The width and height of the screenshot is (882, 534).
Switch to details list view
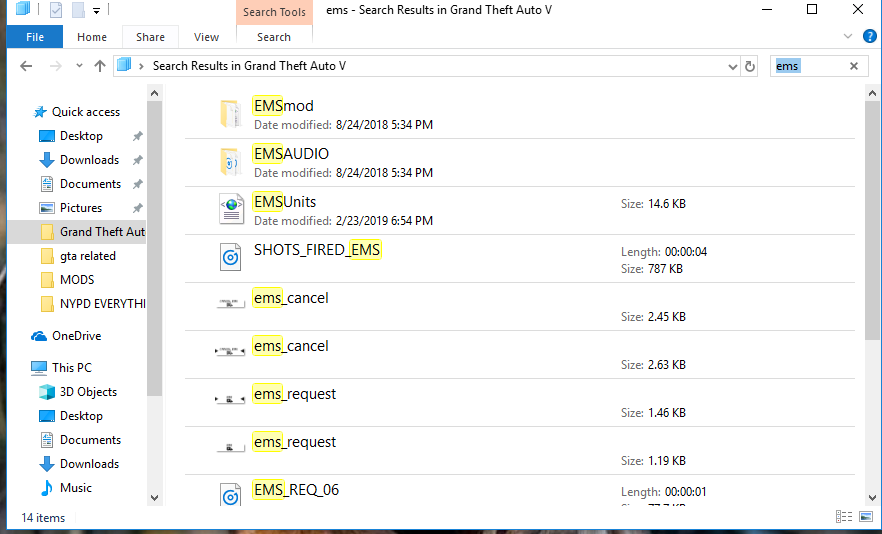[843, 516]
